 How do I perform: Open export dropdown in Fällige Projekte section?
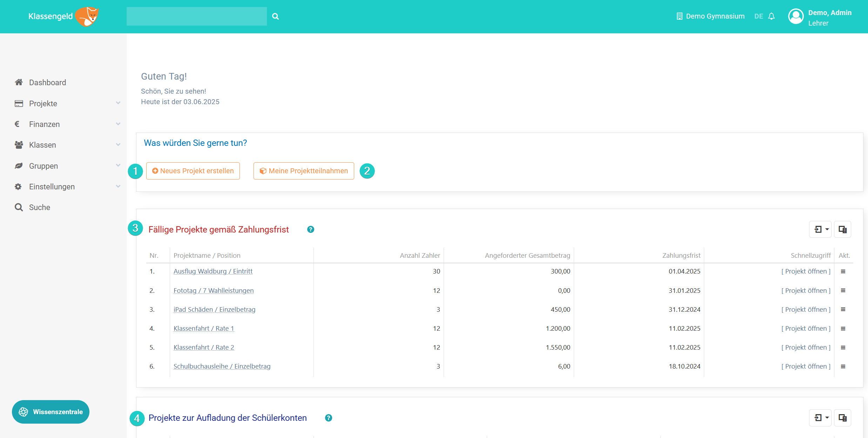[x=820, y=229]
